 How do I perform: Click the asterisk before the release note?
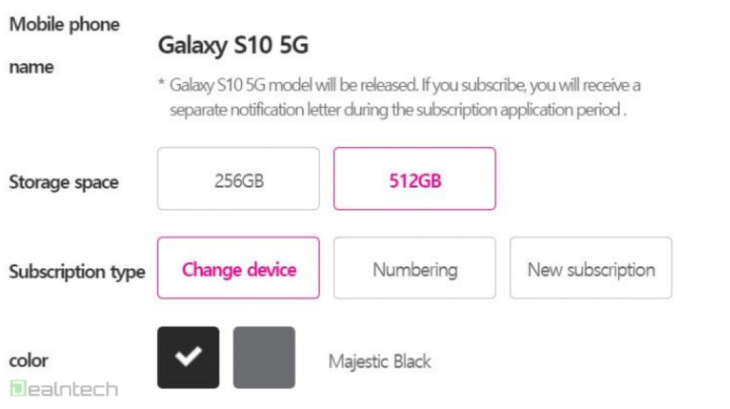(x=161, y=84)
